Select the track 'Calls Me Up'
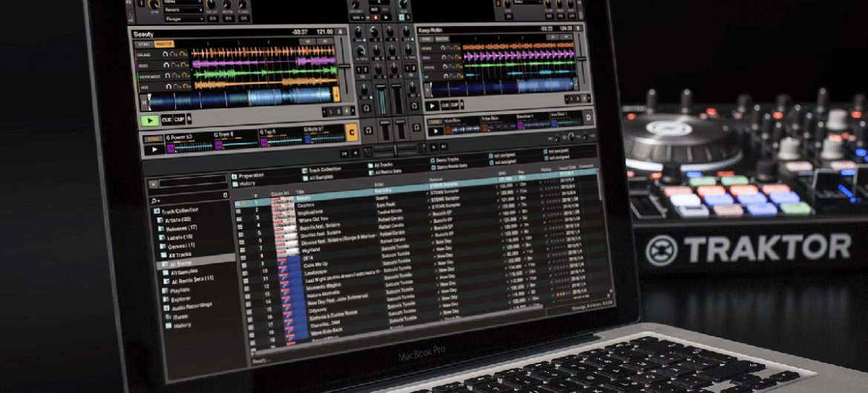 pyautogui.click(x=316, y=265)
